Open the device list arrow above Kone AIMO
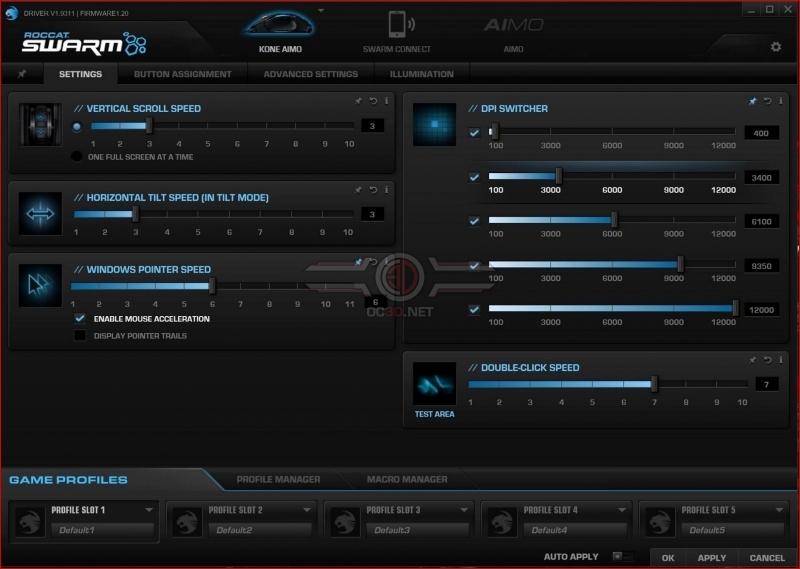Screen dimensions: 800x569 coord(321,10)
